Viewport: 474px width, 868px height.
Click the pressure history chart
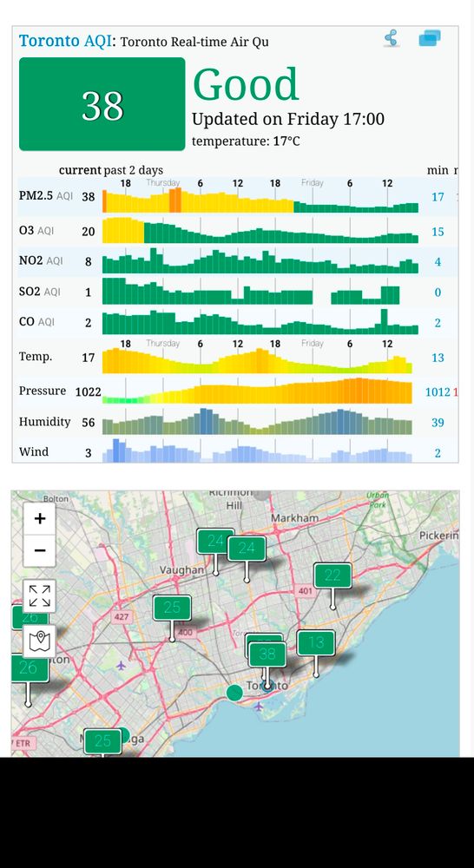pyautogui.click(x=258, y=391)
